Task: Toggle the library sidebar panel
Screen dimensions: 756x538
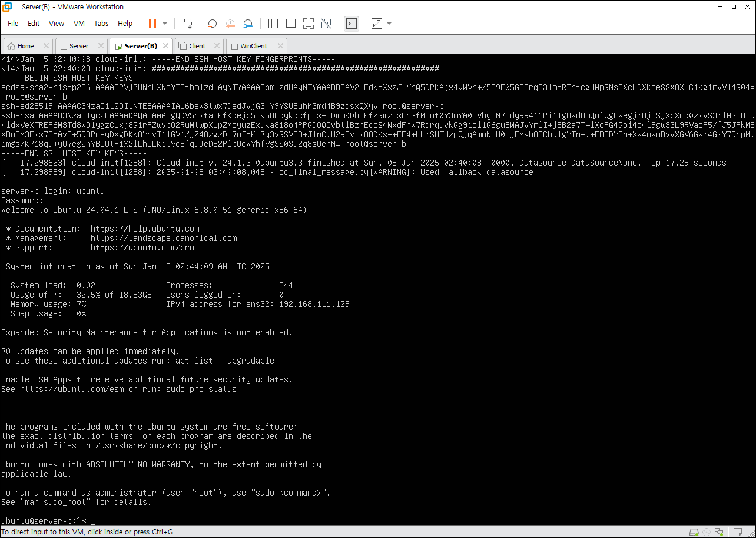Action: click(x=273, y=24)
